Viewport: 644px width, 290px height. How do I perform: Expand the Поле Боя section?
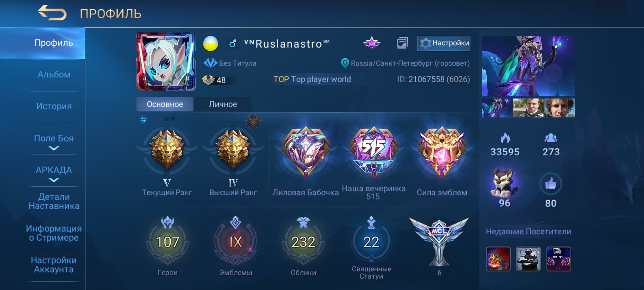[54, 142]
